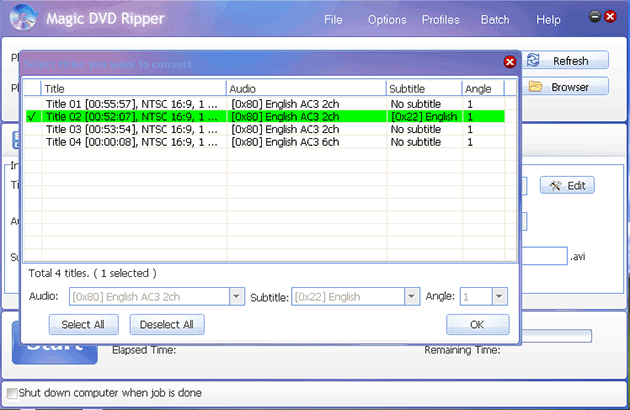630x410 pixels.
Task: Click the output filename field before .avi
Action: [544, 256]
